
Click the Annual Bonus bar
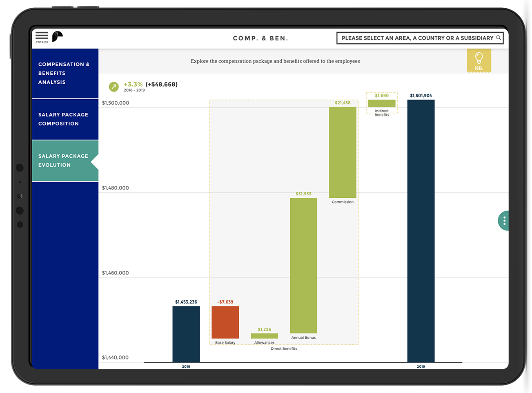303,266
